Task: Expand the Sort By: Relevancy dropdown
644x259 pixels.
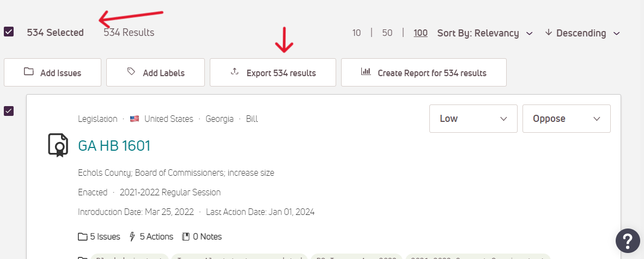Action: coord(485,33)
